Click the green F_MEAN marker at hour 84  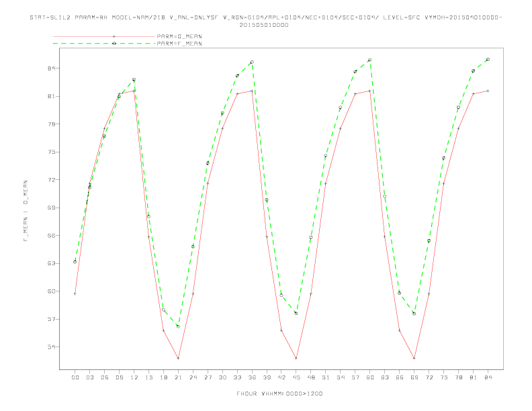pyautogui.click(x=488, y=59)
